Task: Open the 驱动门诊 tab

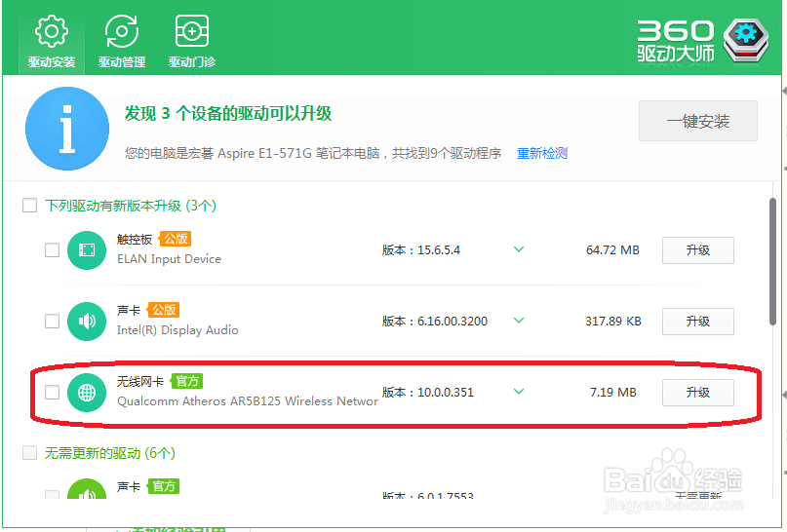Action: (192, 42)
